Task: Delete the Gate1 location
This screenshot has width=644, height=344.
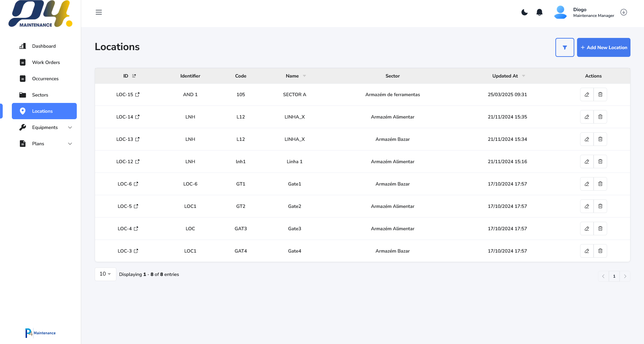Action: (x=600, y=184)
